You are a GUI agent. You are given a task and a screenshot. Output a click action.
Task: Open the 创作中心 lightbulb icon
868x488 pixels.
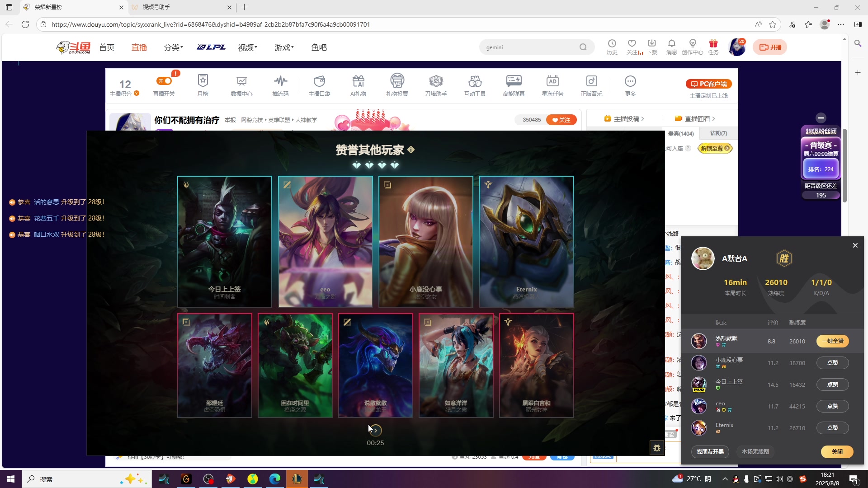pos(692,47)
